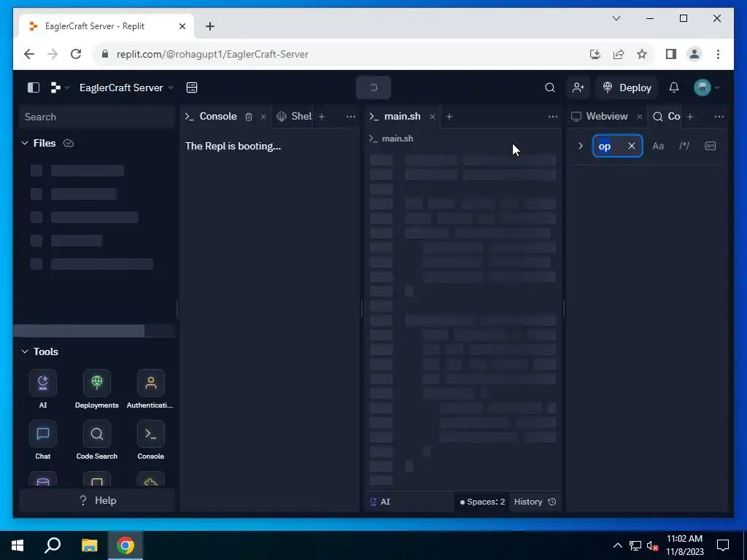Click the replit.com address bar URL
The width and height of the screenshot is (747, 560).
212,54
